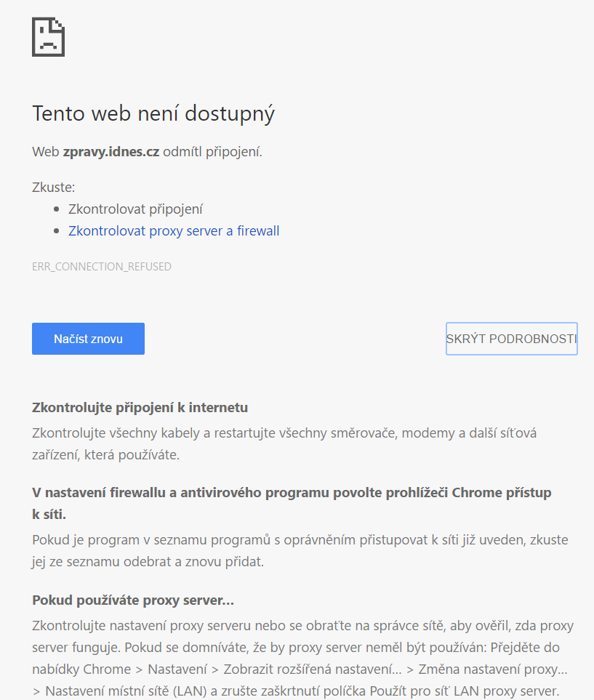Click the bold 'zpravy.idnes.cz' domain text

coord(111,152)
